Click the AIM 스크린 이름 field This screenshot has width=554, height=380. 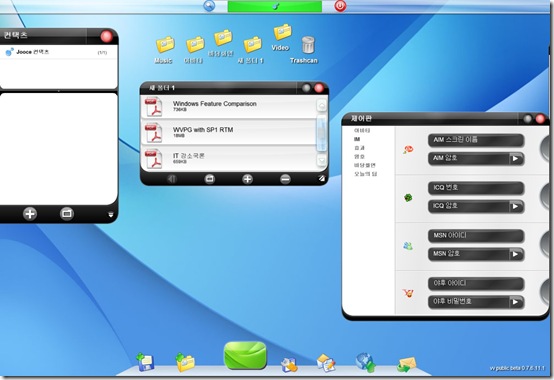coord(476,140)
